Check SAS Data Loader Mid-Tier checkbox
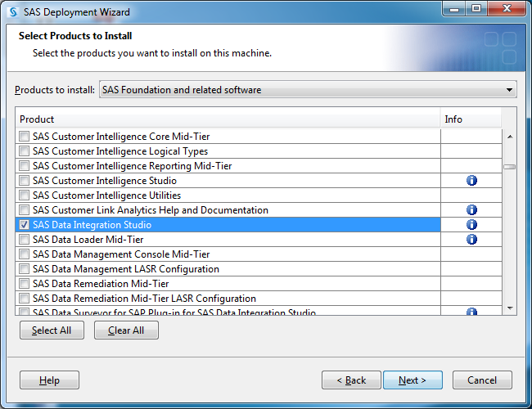Screen dimensions: 532x409 coord(24,240)
